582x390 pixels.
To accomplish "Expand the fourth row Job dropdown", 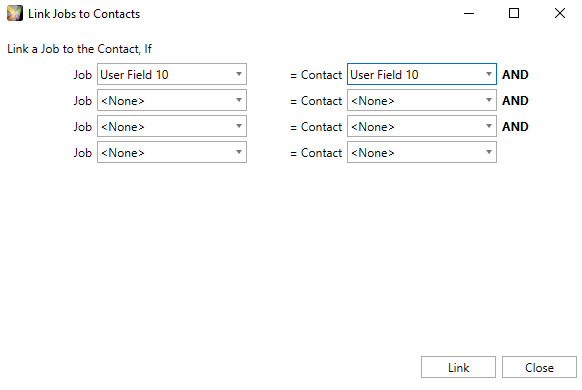I will click(x=172, y=152).
